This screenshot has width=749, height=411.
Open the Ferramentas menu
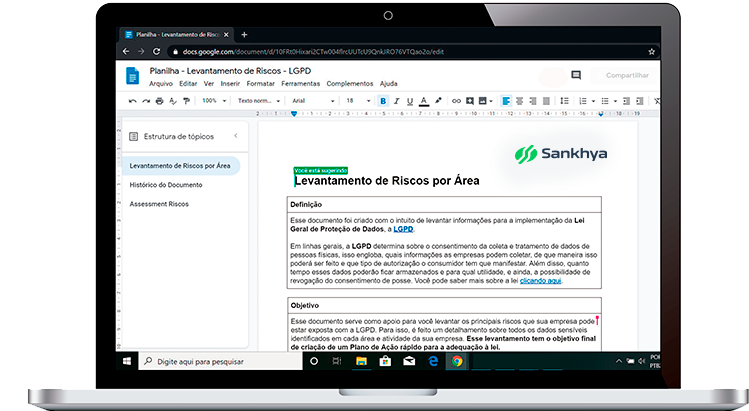pos(300,84)
